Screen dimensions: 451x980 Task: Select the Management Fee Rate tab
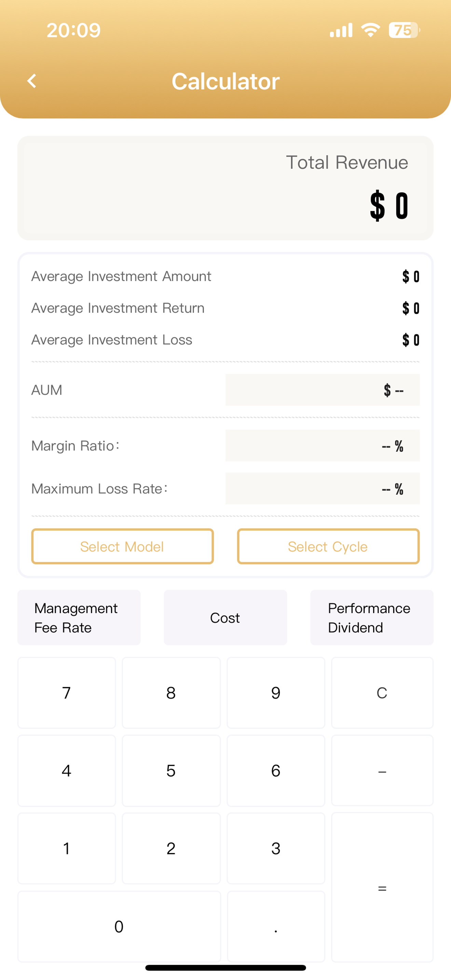click(x=79, y=617)
